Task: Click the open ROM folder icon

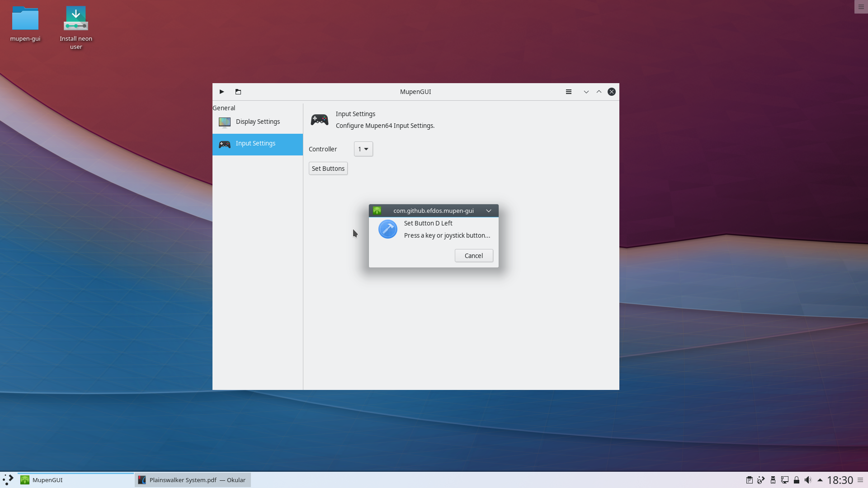Action: click(x=238, y=92)
